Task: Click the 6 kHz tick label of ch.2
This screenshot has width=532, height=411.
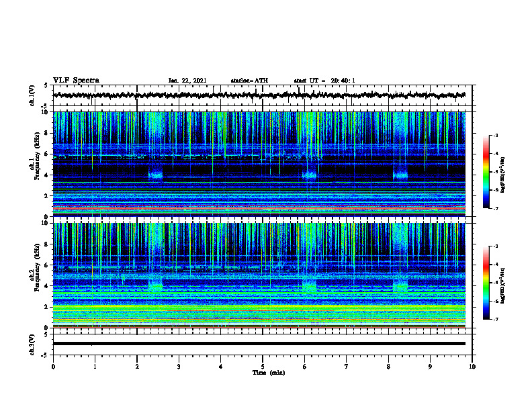Action: tap(47, 265)
